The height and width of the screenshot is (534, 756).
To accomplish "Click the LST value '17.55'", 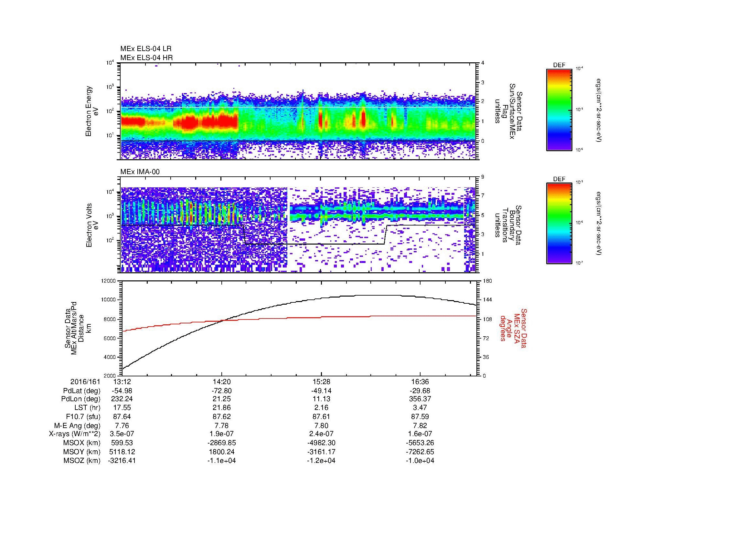I will coord(122,408).
